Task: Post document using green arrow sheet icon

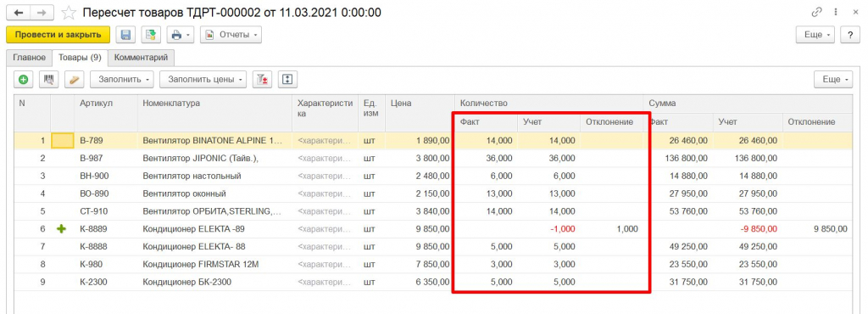Action: (151, 35)
